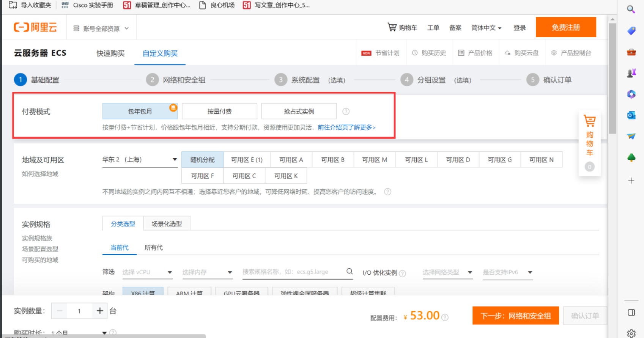
Task: Open 前往介绍页了解更多 link
Action: coord(346,127)
